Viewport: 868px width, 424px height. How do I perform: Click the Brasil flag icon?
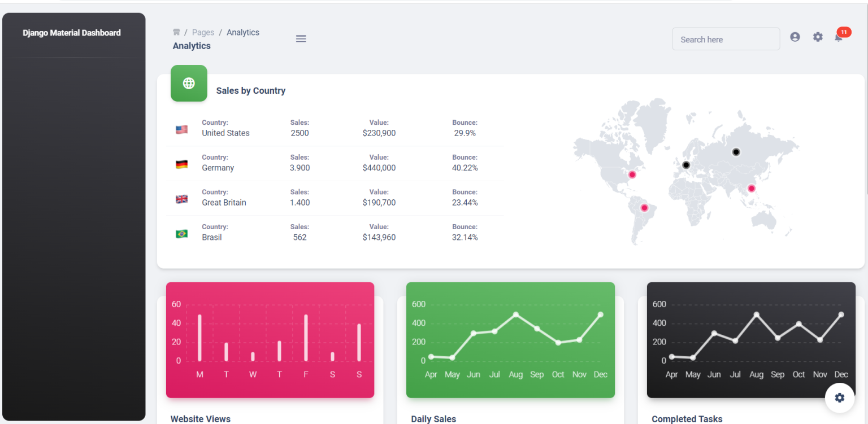point(181,234)
